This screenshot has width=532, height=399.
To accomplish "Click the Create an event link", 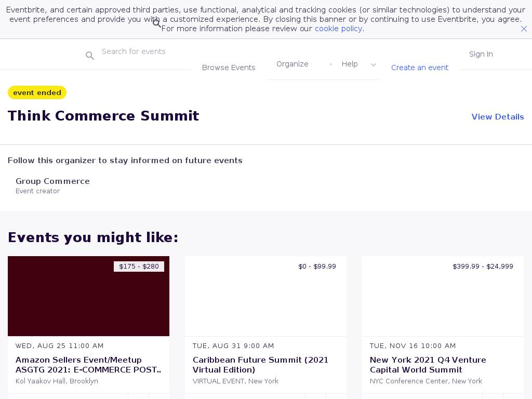I will (419, 68).
